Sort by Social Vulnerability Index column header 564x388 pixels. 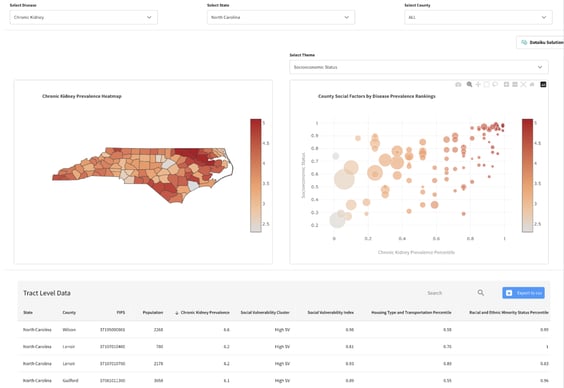pos(331,312)
